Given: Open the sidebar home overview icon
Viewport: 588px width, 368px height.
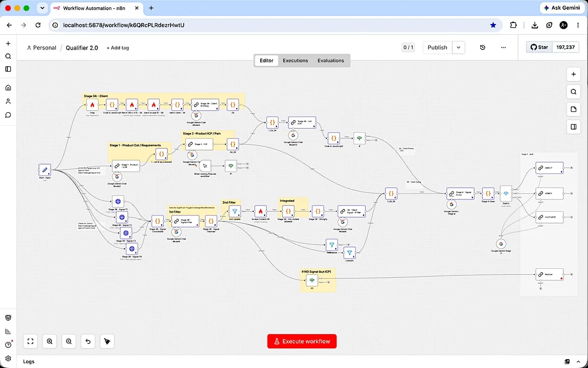Looking at the screenshot, I should (x=8, y=88).
